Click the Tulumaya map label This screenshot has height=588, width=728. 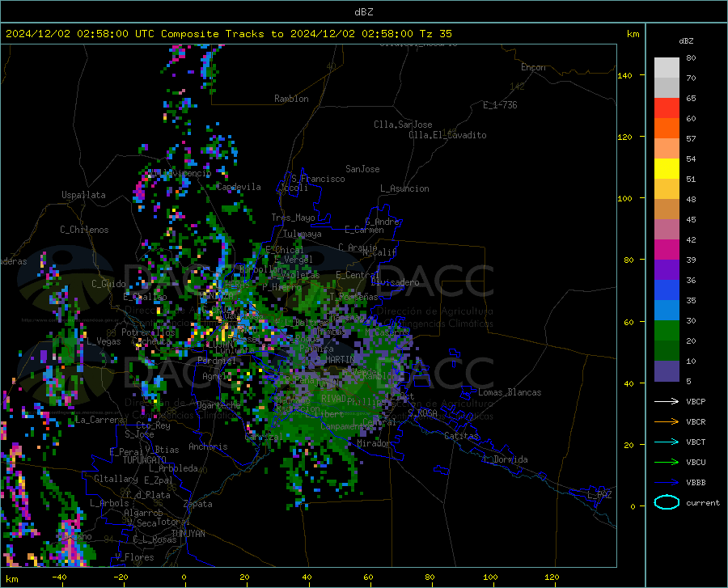tap(302, 234)
